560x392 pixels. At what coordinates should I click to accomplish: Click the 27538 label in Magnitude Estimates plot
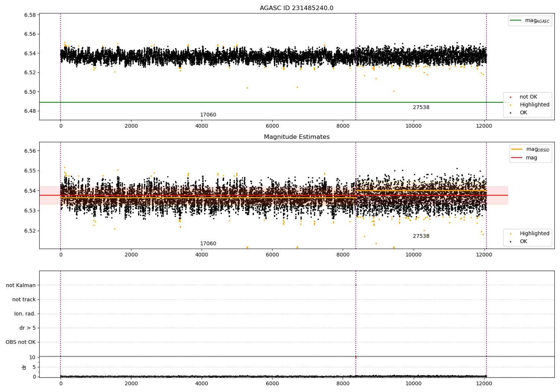421,236
